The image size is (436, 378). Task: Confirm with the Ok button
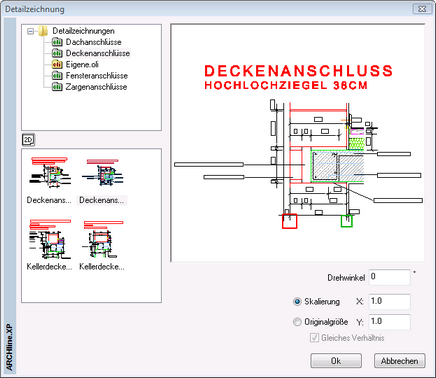(x=336, y=361)
